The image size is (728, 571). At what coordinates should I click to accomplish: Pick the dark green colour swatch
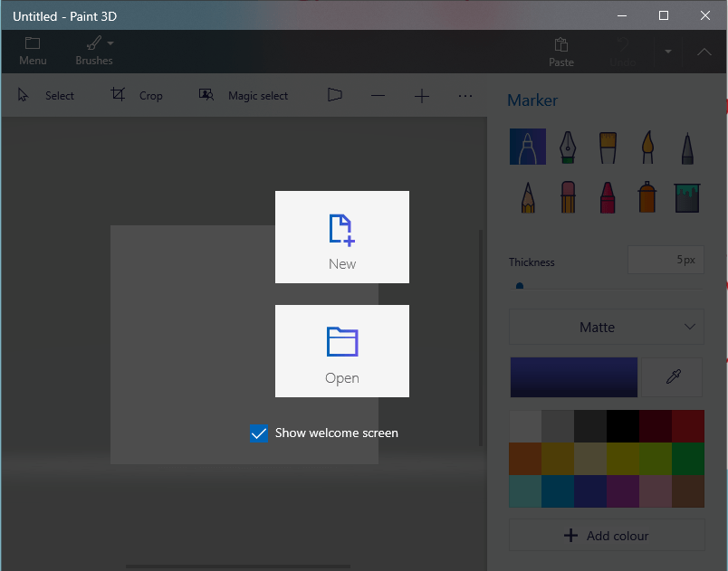(687, 459)
